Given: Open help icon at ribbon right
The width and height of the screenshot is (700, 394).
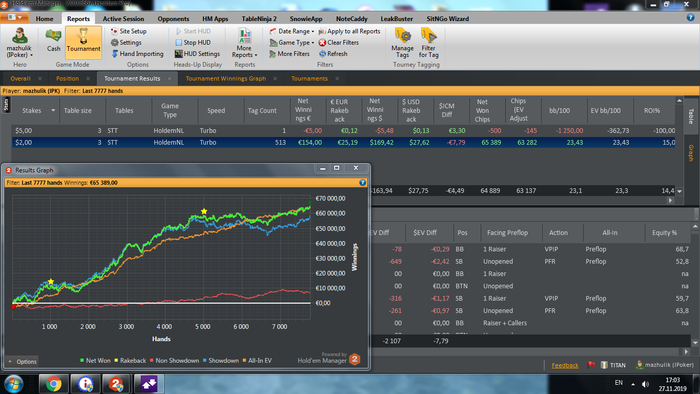Looking at the screenshot, I should 691,18.
